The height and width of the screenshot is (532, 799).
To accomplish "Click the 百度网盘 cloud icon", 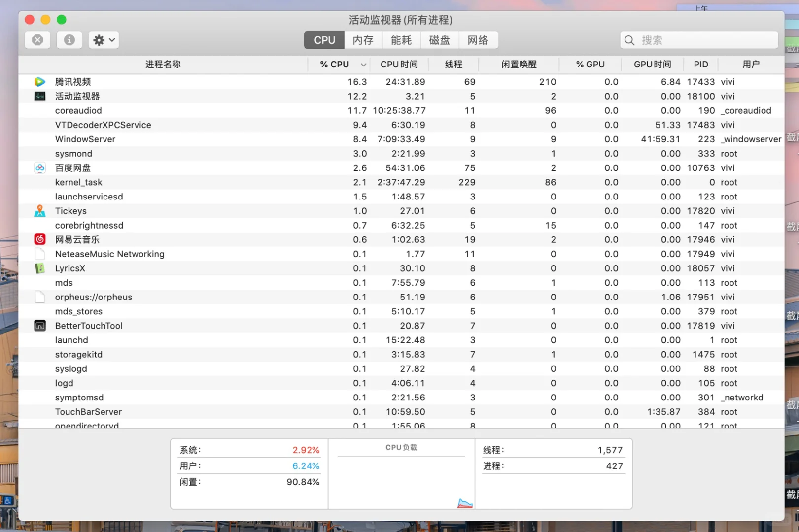I will click(39, 167).
